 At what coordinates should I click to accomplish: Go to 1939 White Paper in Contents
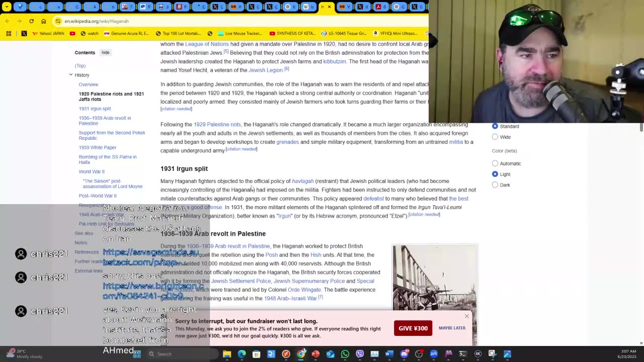tap(98, 147)
